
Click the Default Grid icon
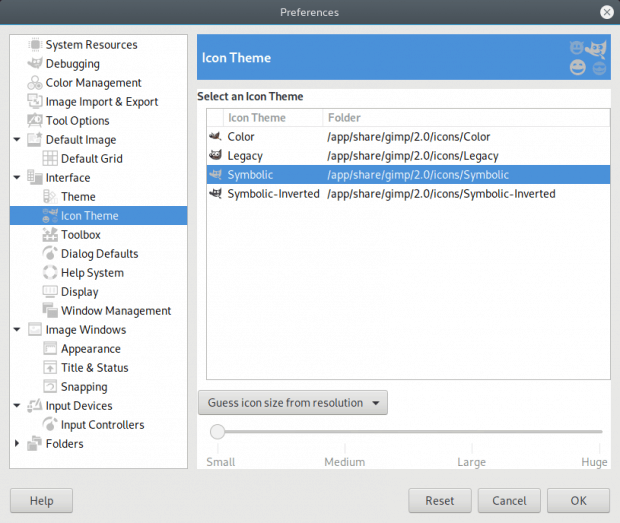tap(50, 159)
